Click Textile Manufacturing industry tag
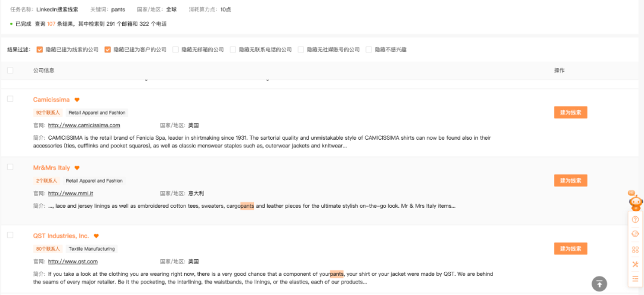The height and width of the screenshot is (295, 644). pyautogui.click(x=92, y=249)
